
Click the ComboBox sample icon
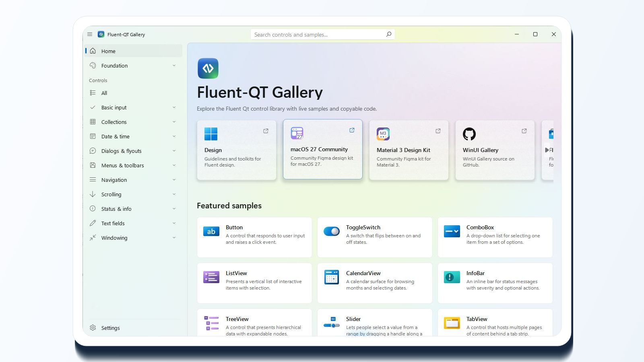(452, 232)
